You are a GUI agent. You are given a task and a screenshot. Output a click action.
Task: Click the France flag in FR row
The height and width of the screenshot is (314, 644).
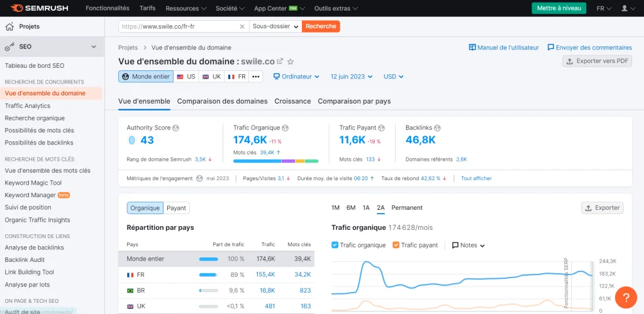130,274
